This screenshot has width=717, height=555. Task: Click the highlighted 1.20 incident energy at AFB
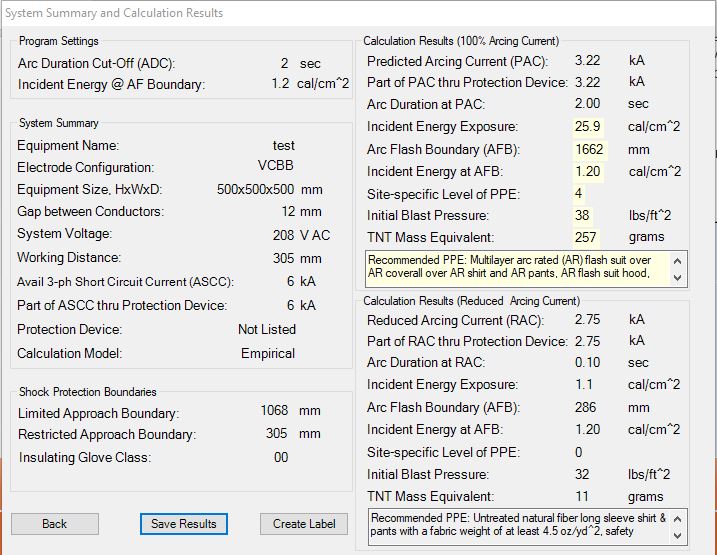pyautogui.click(x=588, y=171)
